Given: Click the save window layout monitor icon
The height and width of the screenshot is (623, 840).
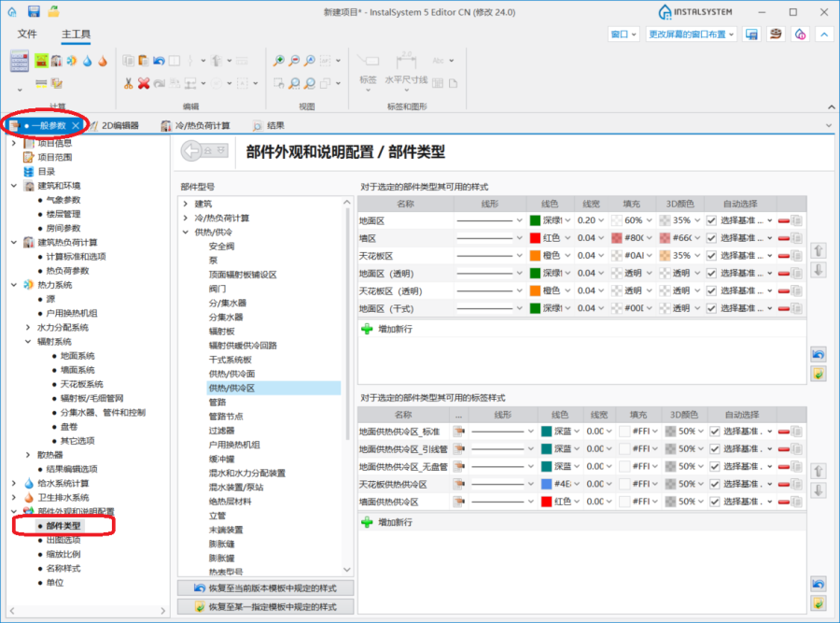Looking at the screenshot, I should click(x=751, y=35).
